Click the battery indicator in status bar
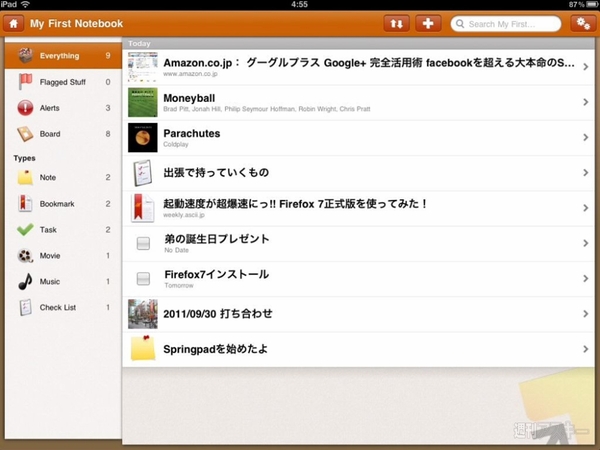This screenshot has width=600, height=450. click(592, 4)
